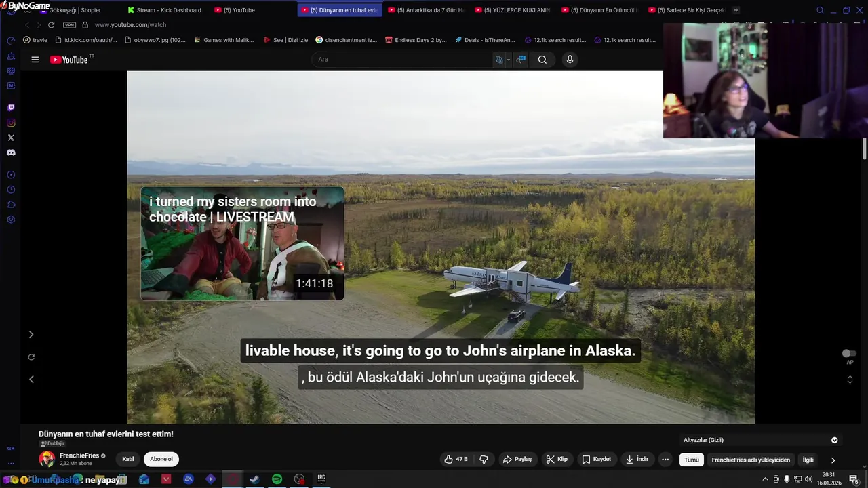Screen dimensions: 868x488
Task: Open Spotify from the taskbar
Action: click(277, 479)
